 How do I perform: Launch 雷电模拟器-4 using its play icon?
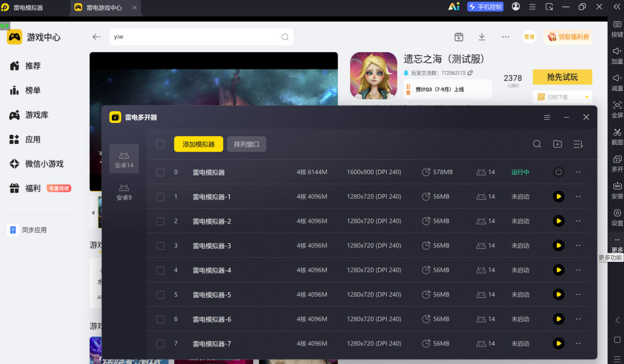point(558,270)
